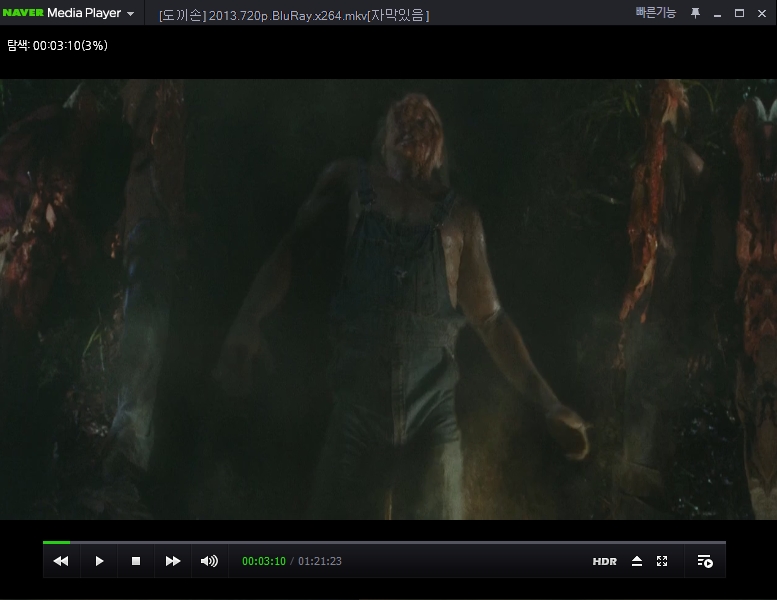Click the video file title text

(293, 15)
